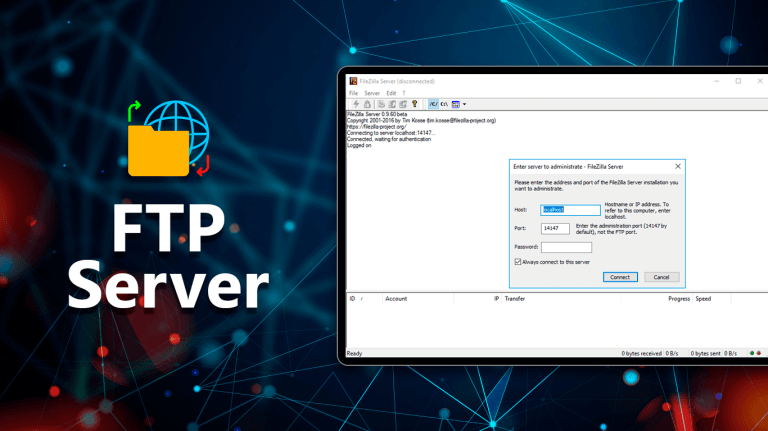Click log line 'FileZilla Server 0.9.60 beta'
This screenshot has width=768, height=431.
377,114
